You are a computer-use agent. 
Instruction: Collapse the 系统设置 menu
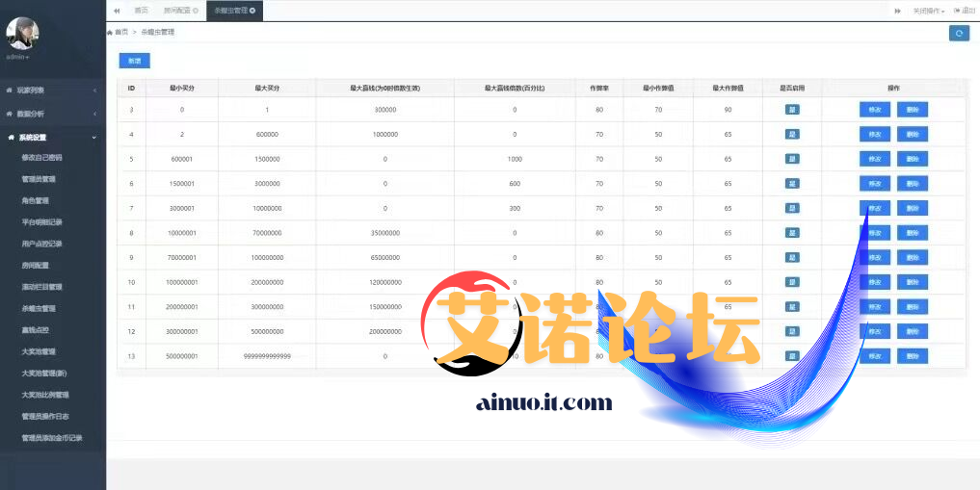tap(53, 138)
